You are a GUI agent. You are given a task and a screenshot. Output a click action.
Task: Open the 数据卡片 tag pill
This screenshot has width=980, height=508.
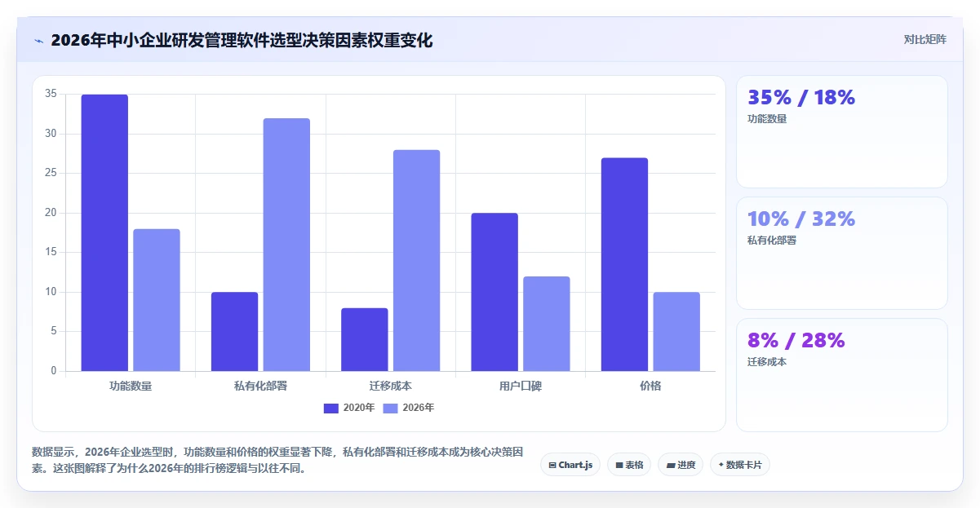click(x=740, y=465)
